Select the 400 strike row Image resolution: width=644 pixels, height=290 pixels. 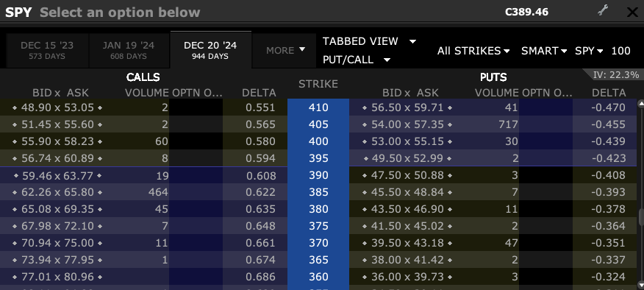tap(318, 141)
